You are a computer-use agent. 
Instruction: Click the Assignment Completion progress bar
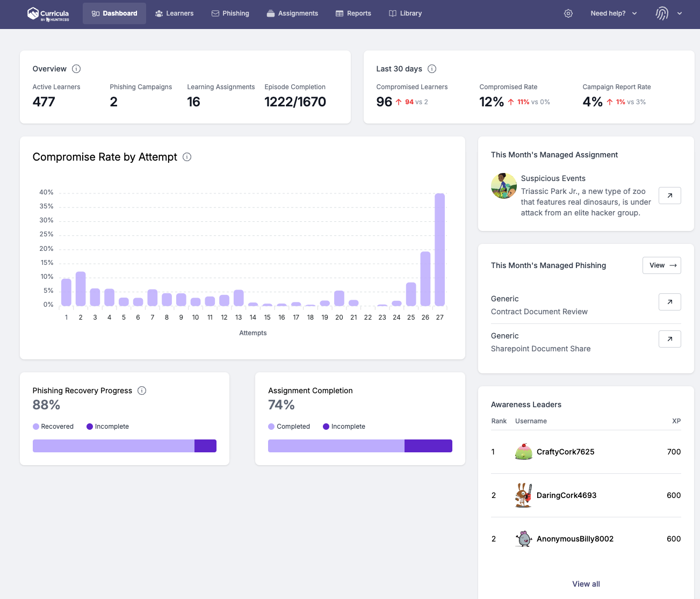[x=360, y=446]
